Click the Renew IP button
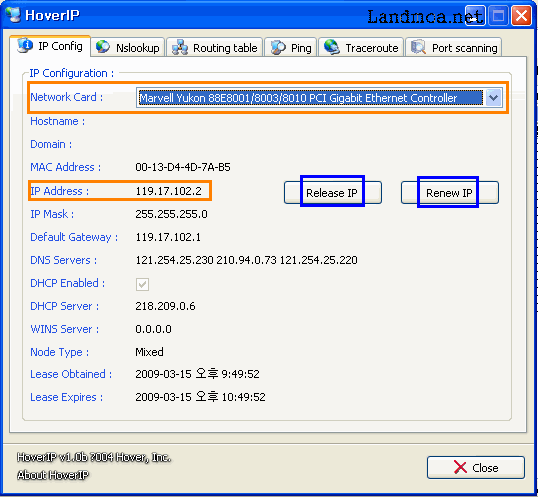The image size is (538, 497). pos(450,192)
